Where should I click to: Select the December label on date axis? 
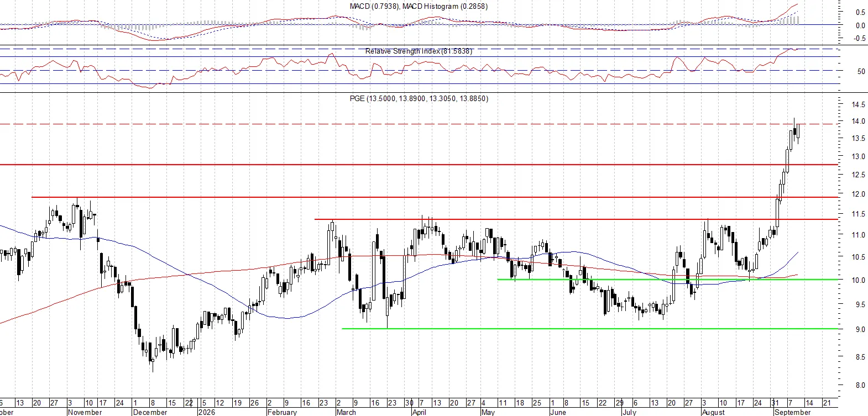click(150, 412)
